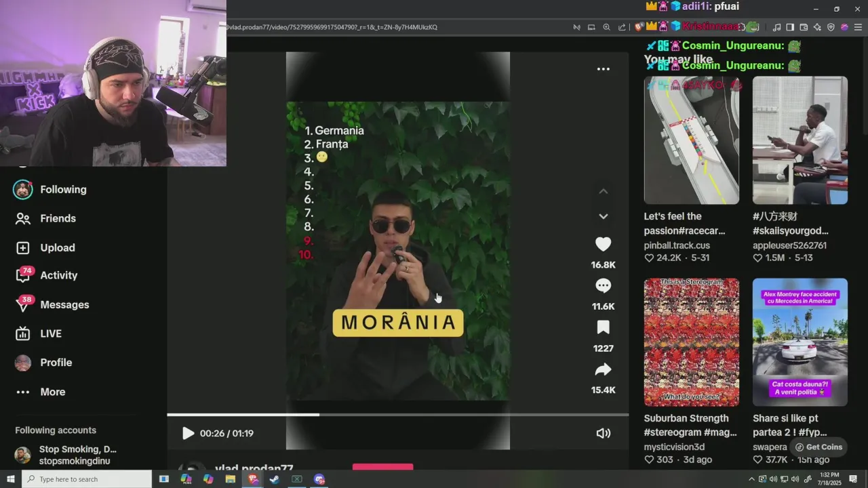Open the stereogram video thumbnail
Screen dimensions: 868x488
coord(691,342)
